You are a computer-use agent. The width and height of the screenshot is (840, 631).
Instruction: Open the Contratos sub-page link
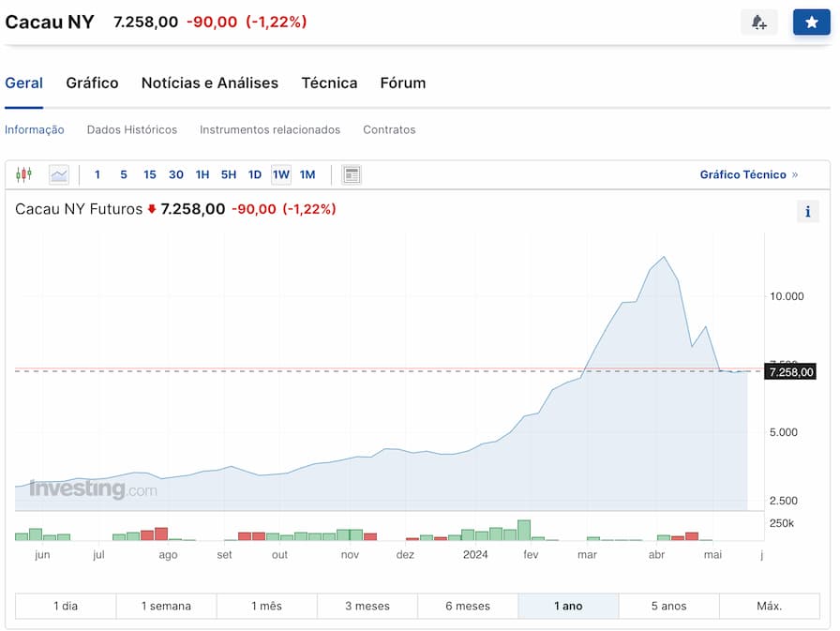[389, 129]
